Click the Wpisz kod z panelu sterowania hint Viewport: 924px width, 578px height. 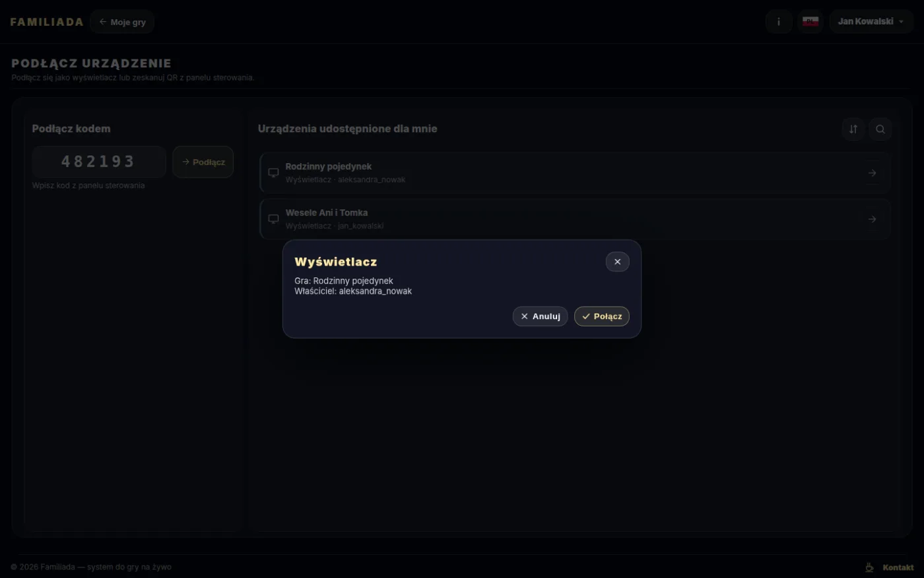[88, 186]
